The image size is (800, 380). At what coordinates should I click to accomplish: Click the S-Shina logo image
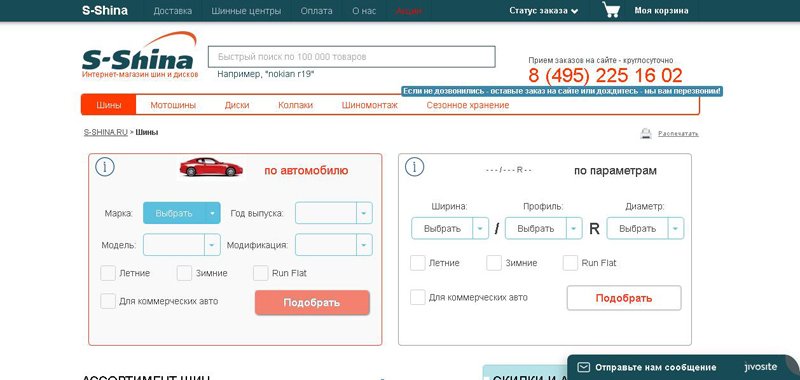[x=139, y=55]
